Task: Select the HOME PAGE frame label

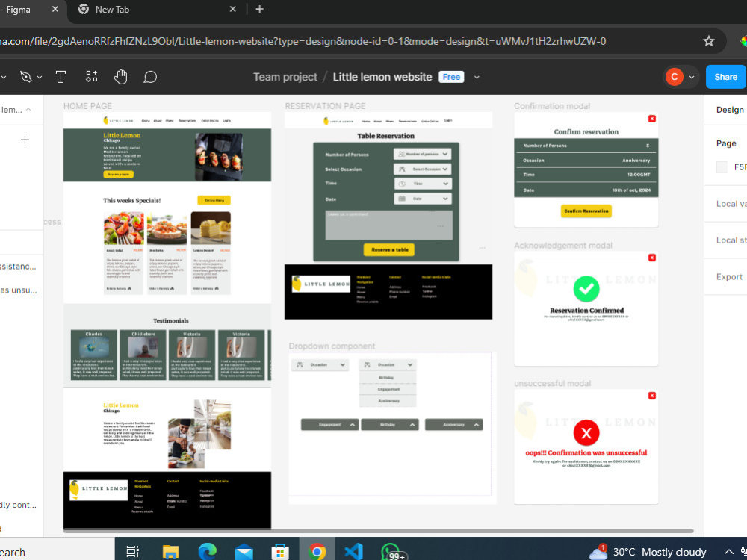Action: (x=87, y=106)
